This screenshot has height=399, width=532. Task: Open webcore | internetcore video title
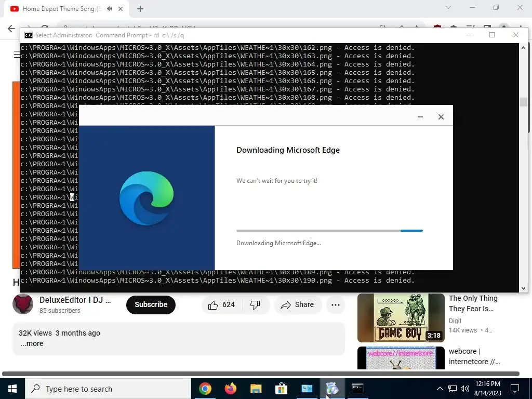(x=474, y=356)
